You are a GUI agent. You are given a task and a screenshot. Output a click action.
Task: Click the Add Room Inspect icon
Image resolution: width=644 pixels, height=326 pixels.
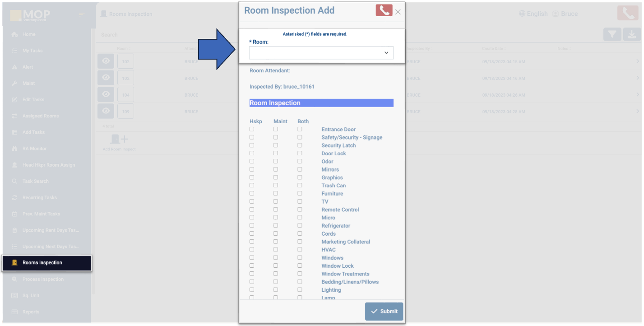click(x=119, y=140)
